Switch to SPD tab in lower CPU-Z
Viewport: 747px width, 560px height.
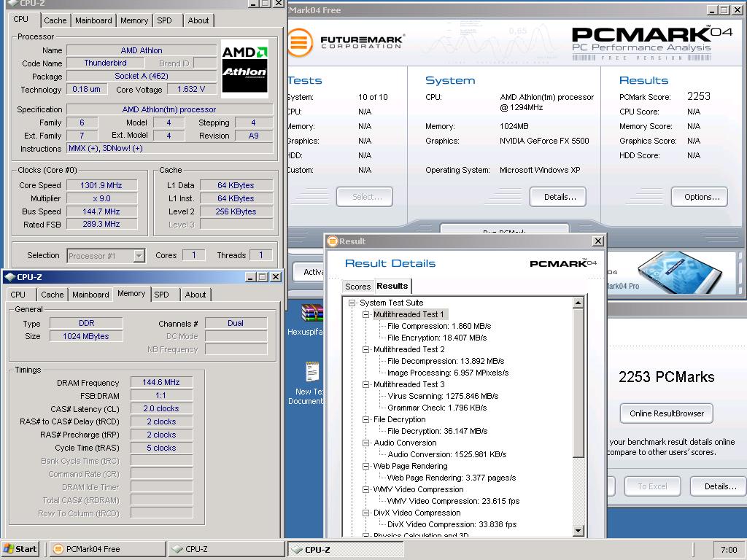pyautogui.click(x=161, y=295)
